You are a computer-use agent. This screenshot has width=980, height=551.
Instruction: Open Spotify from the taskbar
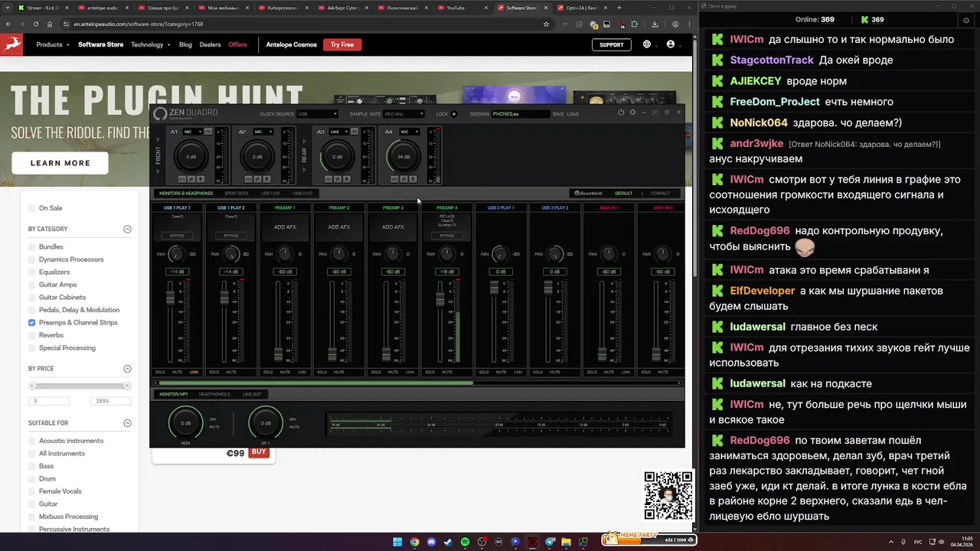click(x=465, y=542)
